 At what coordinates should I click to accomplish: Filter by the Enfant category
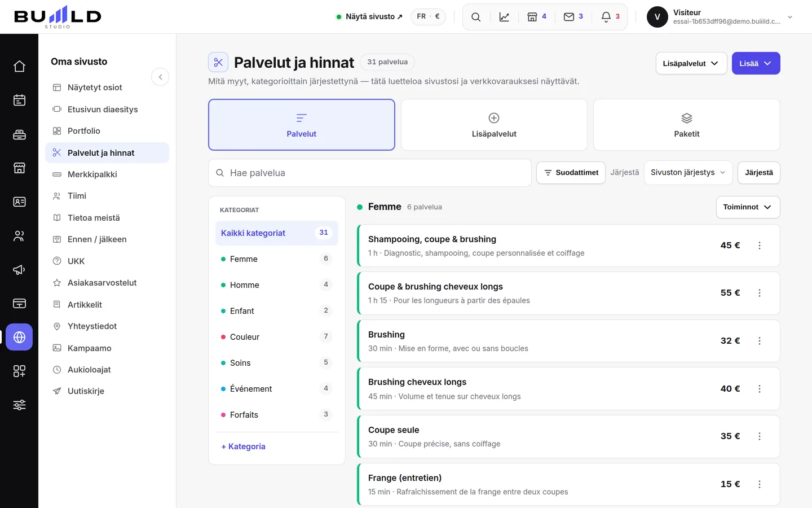click(x=276, y=311)
